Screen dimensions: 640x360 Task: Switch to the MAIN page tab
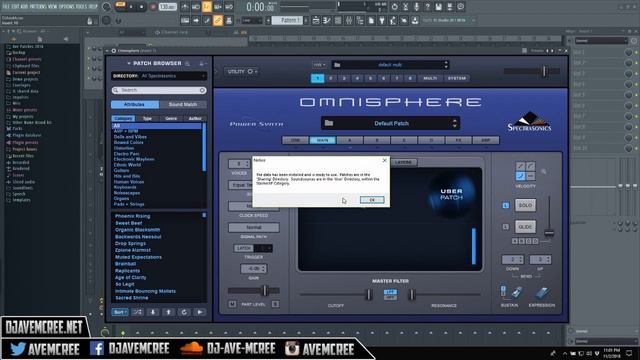322,140
